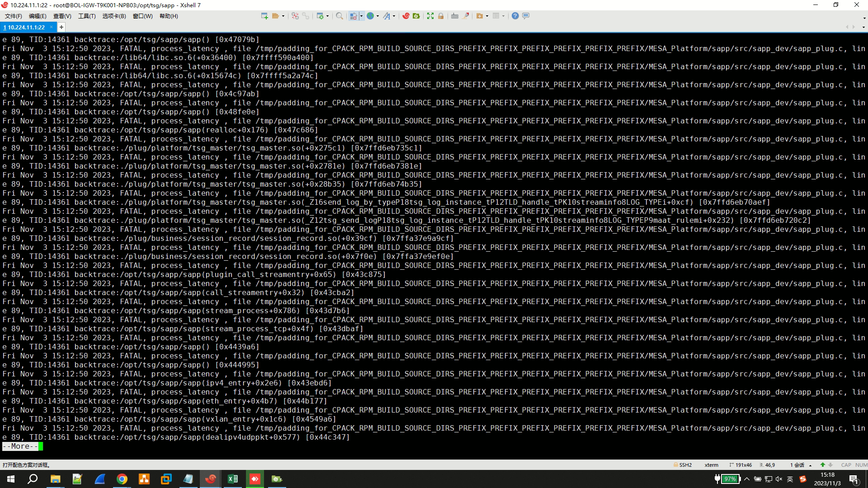Expand the globe encoding dropdown arrow
Viewport: 868px width, 488px height.
(x=377, y=16)
